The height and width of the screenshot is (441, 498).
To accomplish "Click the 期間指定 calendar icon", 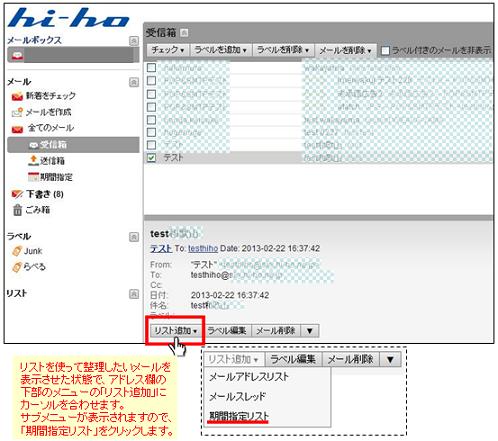I will (33, 177).
